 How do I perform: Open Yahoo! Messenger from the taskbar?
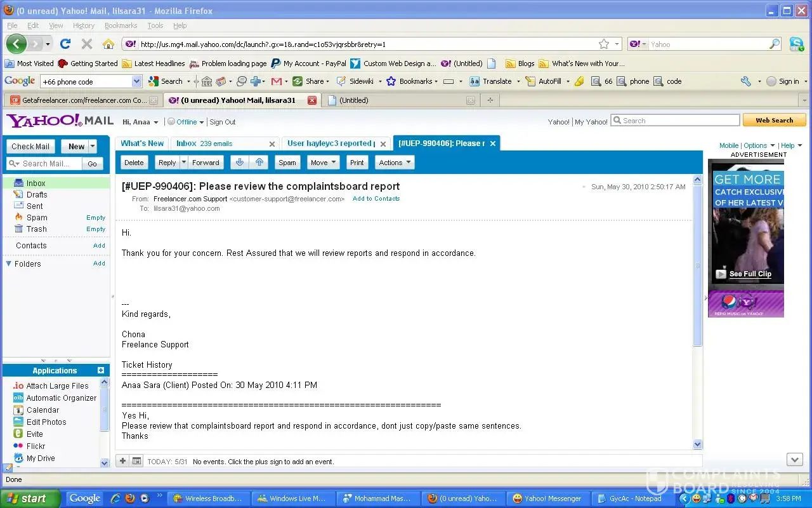(547, 498)
